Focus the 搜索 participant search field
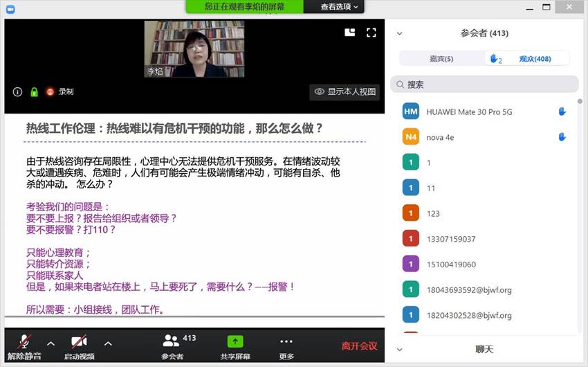The image size is (588, 367). 484,84
